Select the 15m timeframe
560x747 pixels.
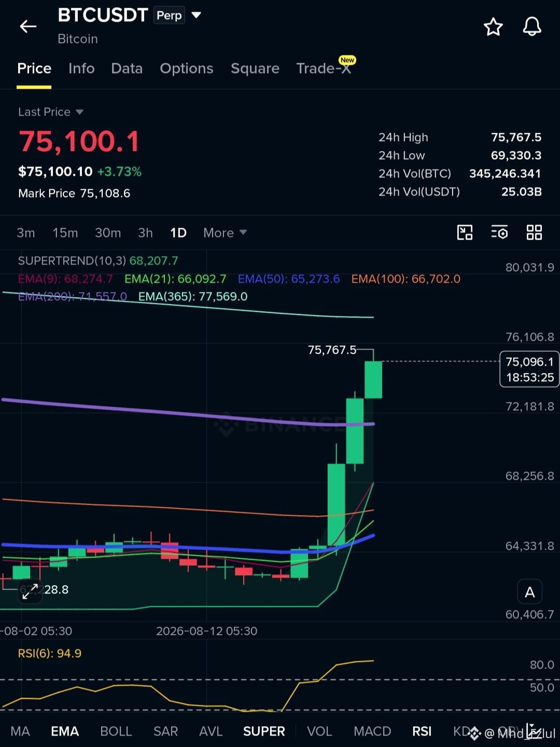pos(65,233)
